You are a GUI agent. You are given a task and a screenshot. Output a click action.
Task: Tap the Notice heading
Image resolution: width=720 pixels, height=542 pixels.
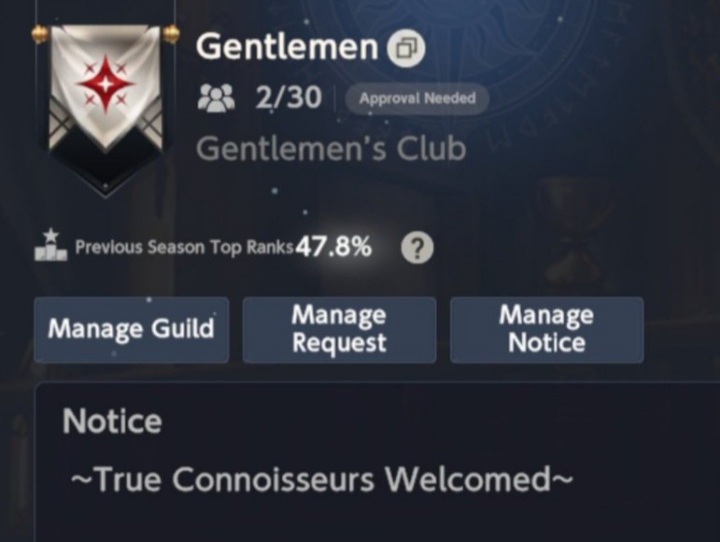(x=112, y=421)
